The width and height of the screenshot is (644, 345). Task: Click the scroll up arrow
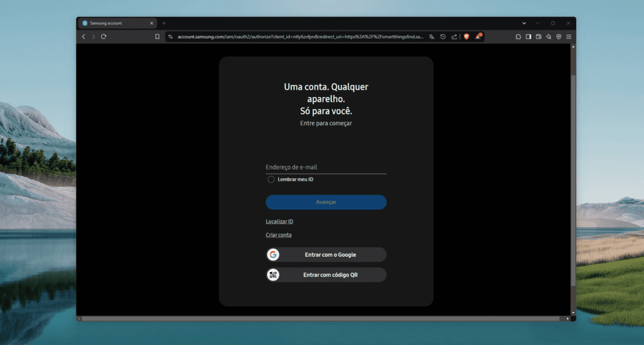pos(573,47)
